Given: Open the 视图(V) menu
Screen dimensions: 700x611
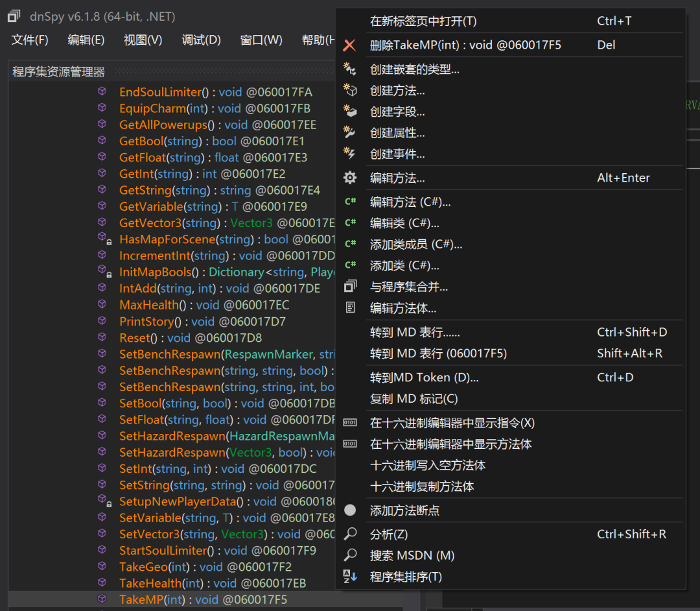Looking at the screenshot, I should pyautogui.click(x=143, y=40).
